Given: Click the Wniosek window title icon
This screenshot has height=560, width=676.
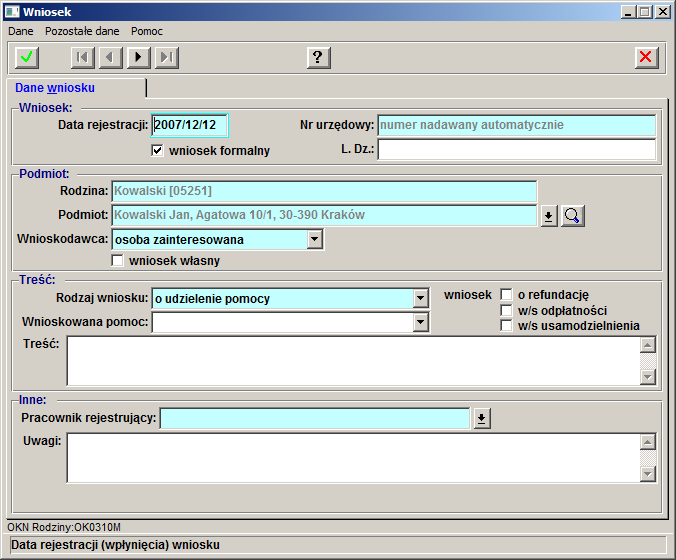Looking at the screenshot, I should pyautogui.click(x=12, y=12).
